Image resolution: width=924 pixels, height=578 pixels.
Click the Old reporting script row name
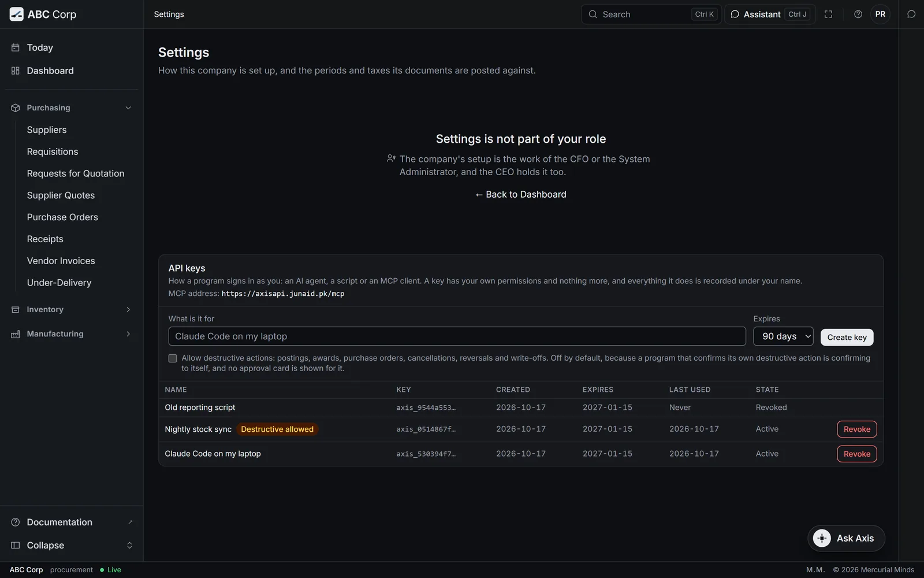[x=200, y=407]
